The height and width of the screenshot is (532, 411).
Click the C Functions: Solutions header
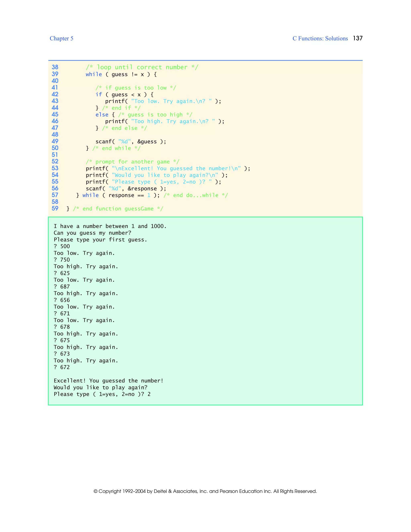pos(320,39)
